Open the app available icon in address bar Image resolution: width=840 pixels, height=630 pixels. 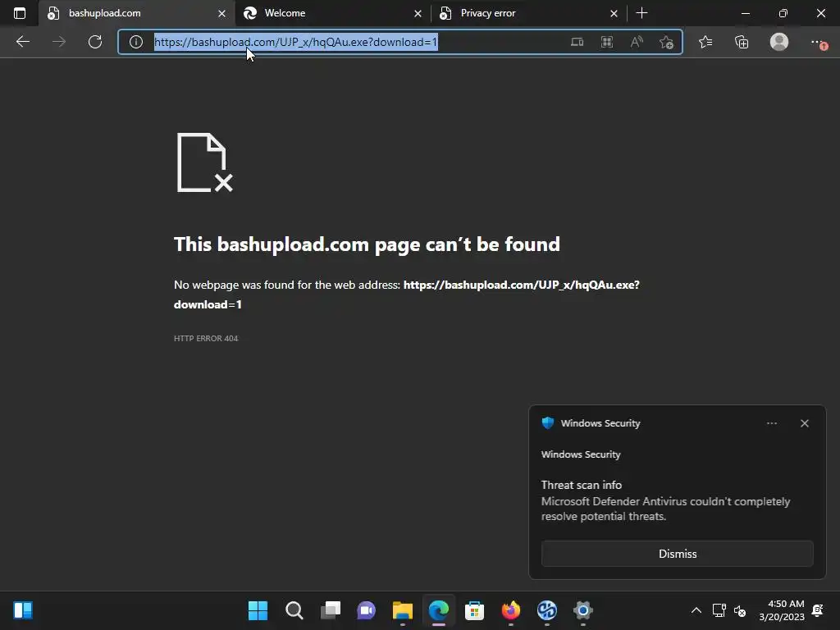[x=577, y=42]
